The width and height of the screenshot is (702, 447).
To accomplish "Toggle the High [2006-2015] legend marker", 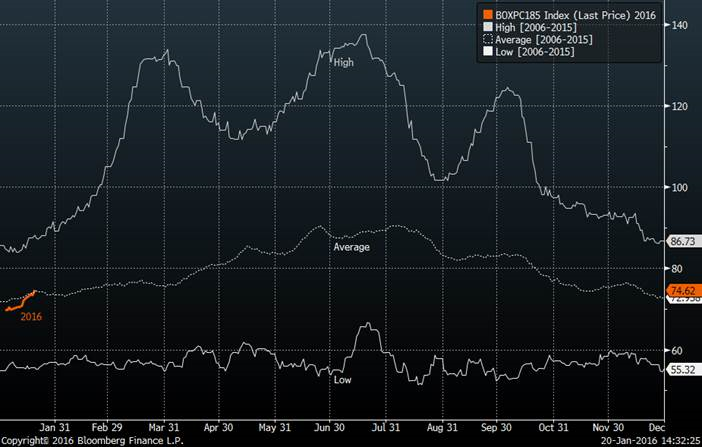I will click(x=488, y=27).
